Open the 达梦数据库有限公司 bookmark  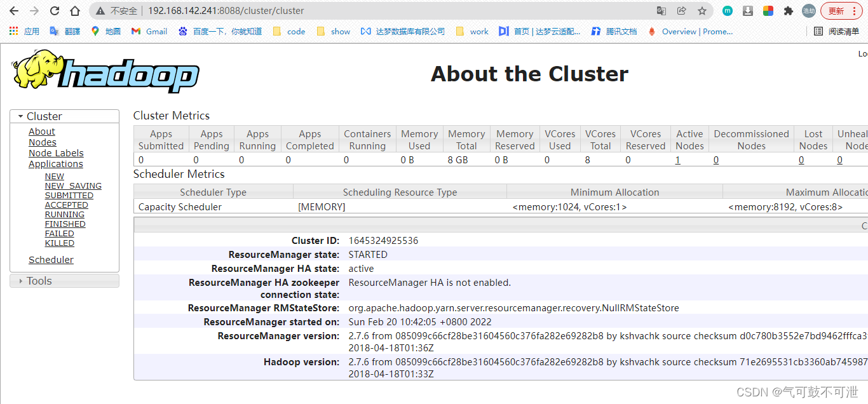(x=403, y=31)
